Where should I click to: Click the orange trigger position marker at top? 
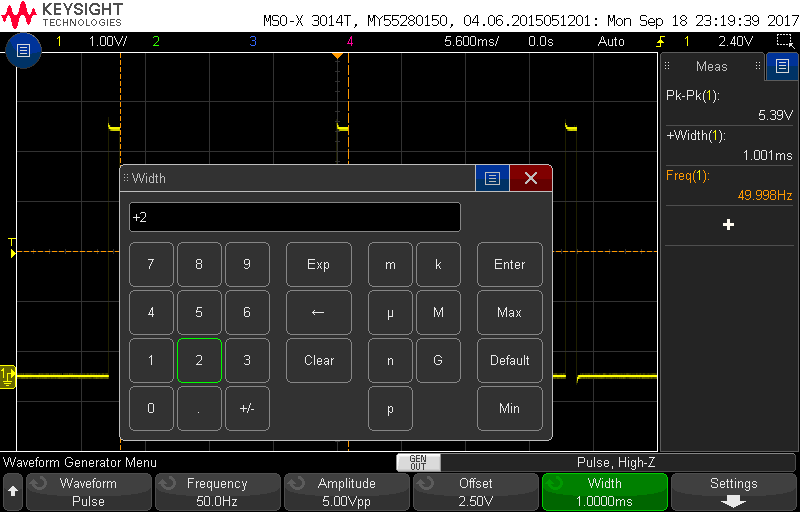337,56
